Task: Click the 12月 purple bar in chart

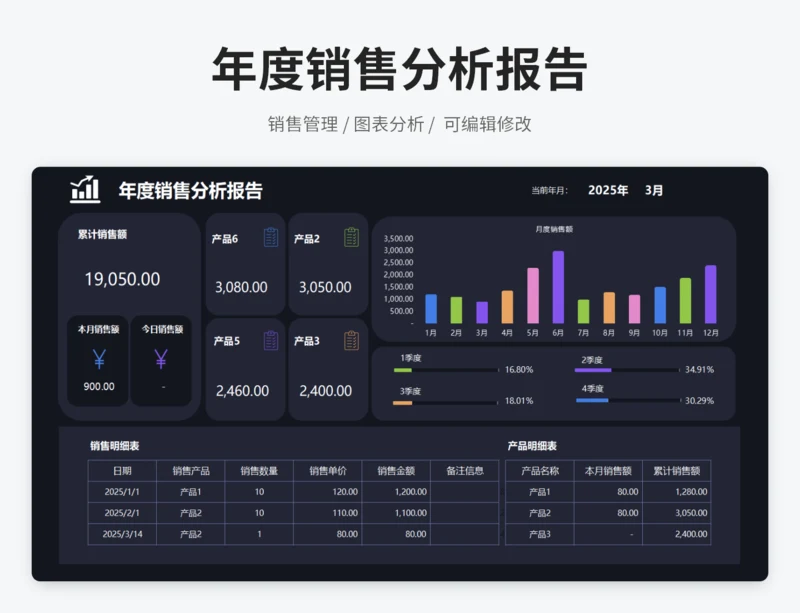Action: coord(711,294)
